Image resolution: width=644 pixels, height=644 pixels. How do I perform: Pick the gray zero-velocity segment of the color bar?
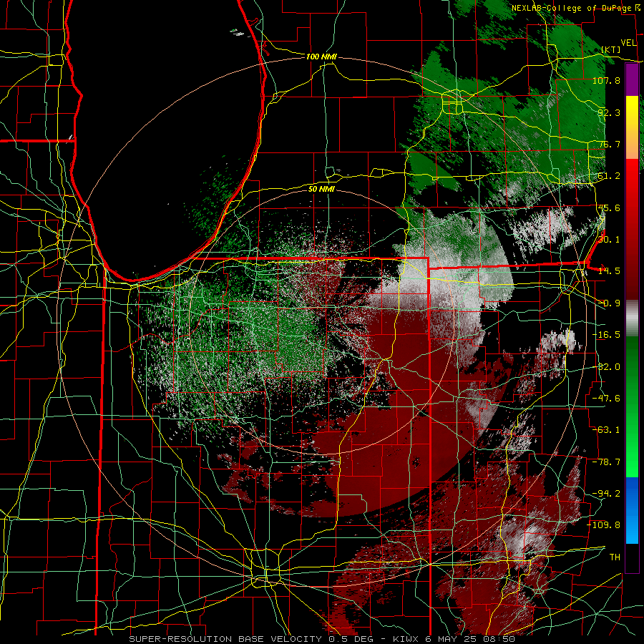(x=632, y=318)
